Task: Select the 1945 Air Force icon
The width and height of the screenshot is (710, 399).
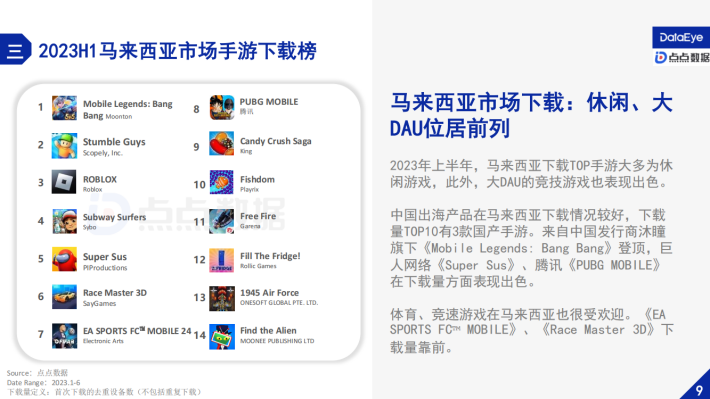Action: (221, 298)
